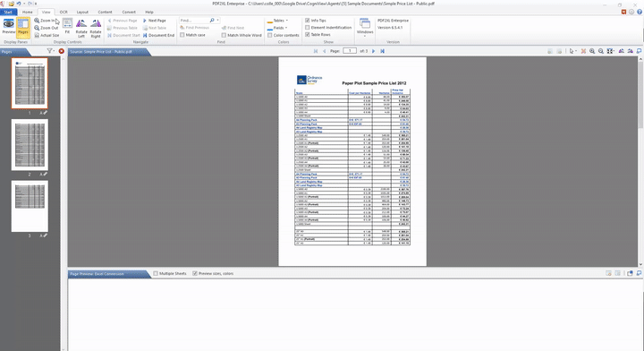The height and width of the screenshot is (351, 644).
Task: Click the Preview display pane icon
Action: click(9, 27)
